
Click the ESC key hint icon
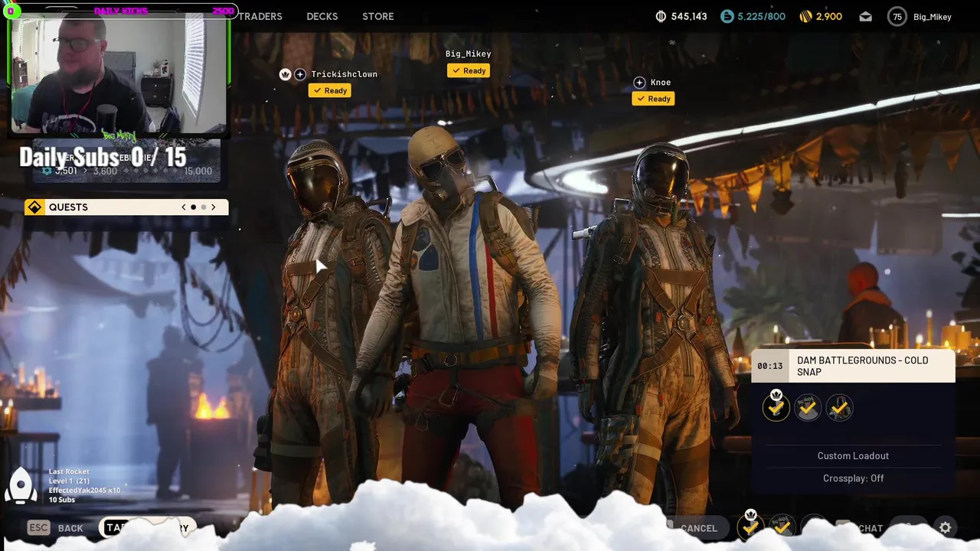click(38, 527)
